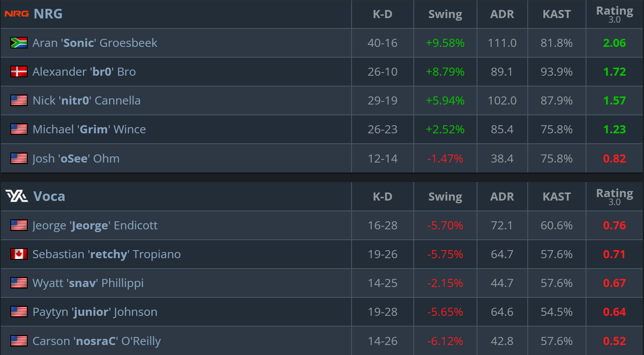Sort NRG table by K-D column
644x355 pixels.
pos(382,14)
